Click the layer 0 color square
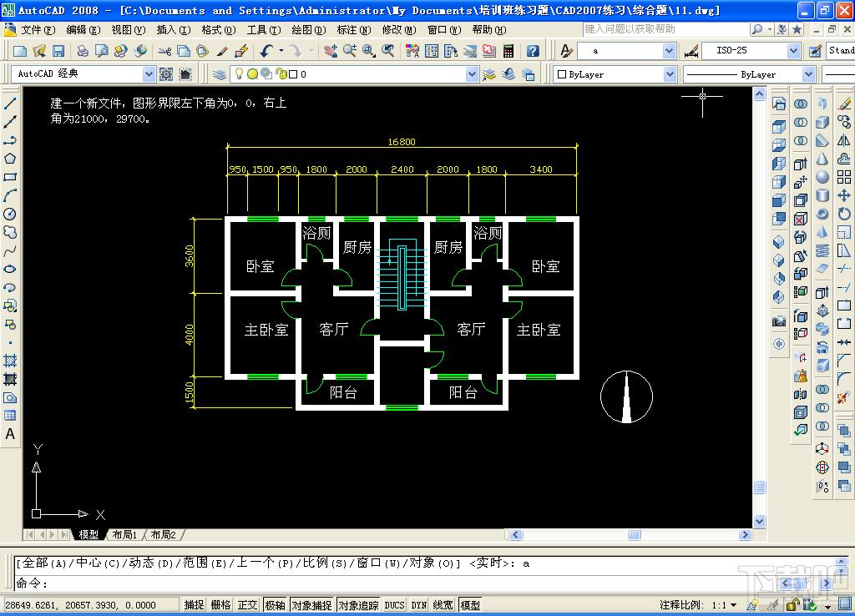The image size is (855, 616). 293,74
